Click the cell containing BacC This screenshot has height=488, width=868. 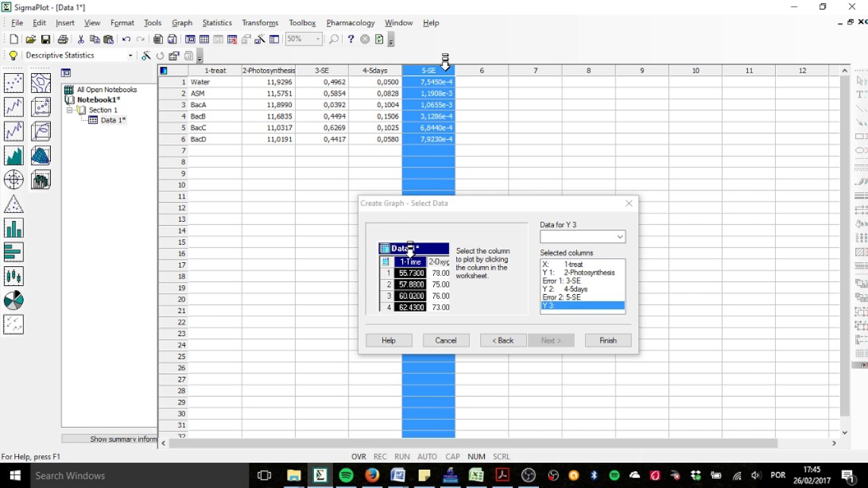pos(214,127)
